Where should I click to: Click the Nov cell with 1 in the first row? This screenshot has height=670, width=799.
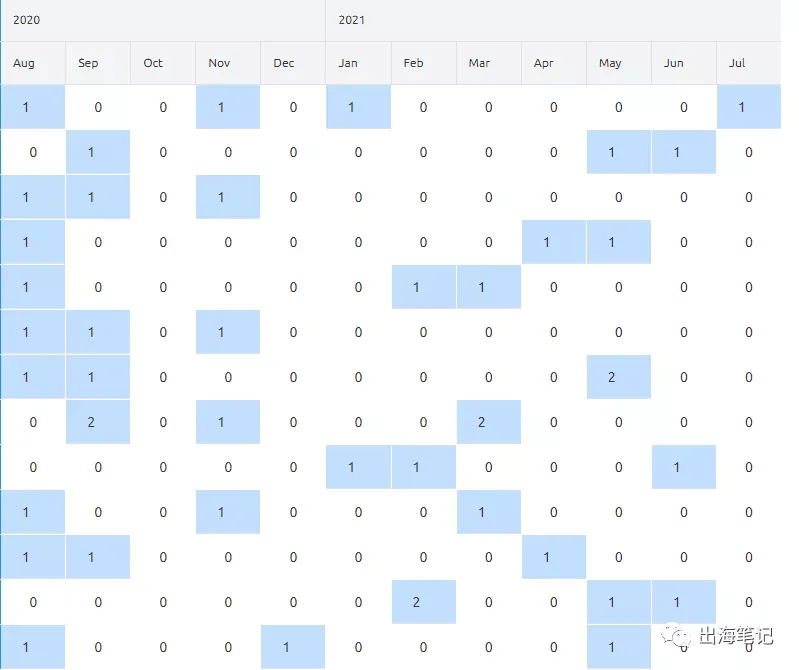pyautogui.click(x=228, y=107)
